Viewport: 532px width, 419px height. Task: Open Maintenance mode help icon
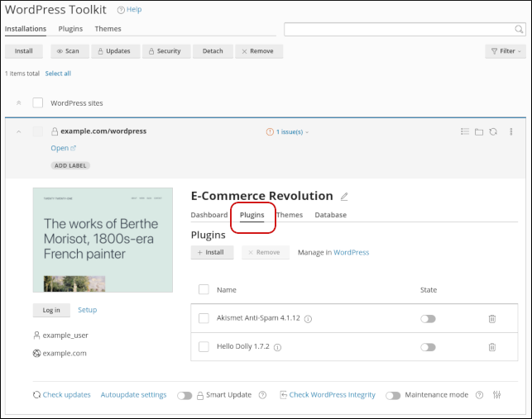pyautogui.click(x=479, y=395)
